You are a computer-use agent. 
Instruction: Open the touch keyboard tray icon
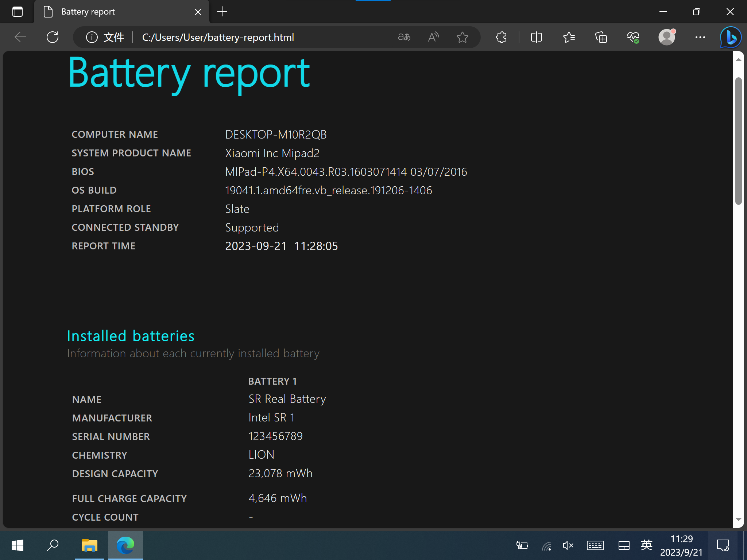click(595, 545)
